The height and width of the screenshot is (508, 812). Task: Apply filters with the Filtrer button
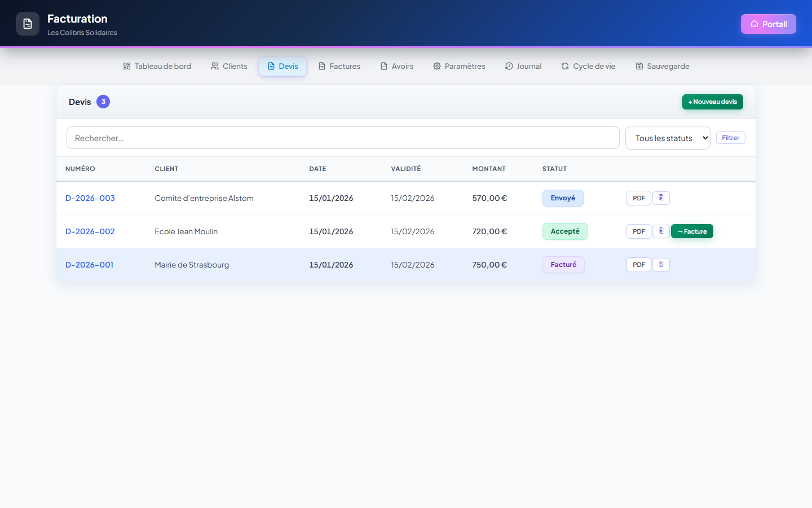click(731, 138)
